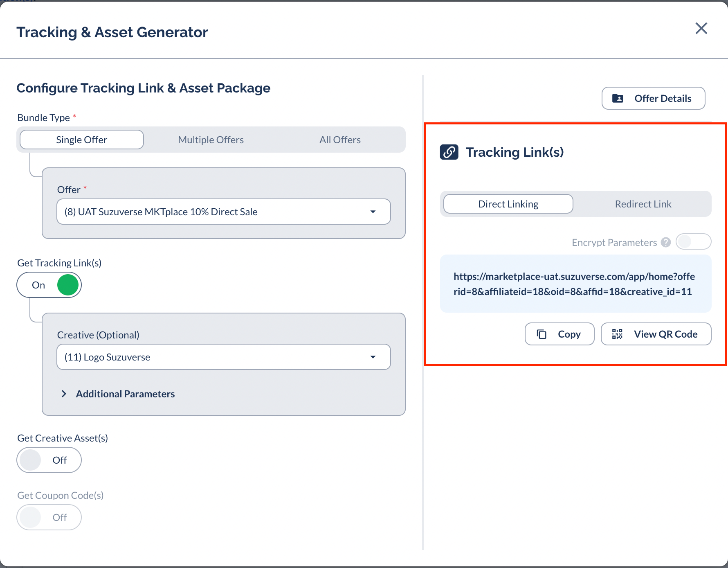This screenshot has height=568, width=728.
Task: Click the generated tracking URL text
Action: [x=574, y=284]
